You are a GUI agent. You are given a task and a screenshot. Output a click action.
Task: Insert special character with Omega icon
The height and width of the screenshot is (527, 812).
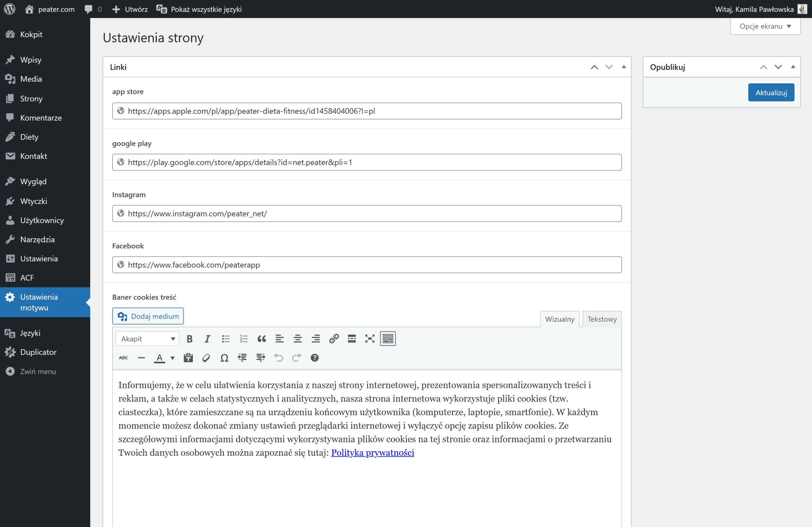(x=224, y=357)
